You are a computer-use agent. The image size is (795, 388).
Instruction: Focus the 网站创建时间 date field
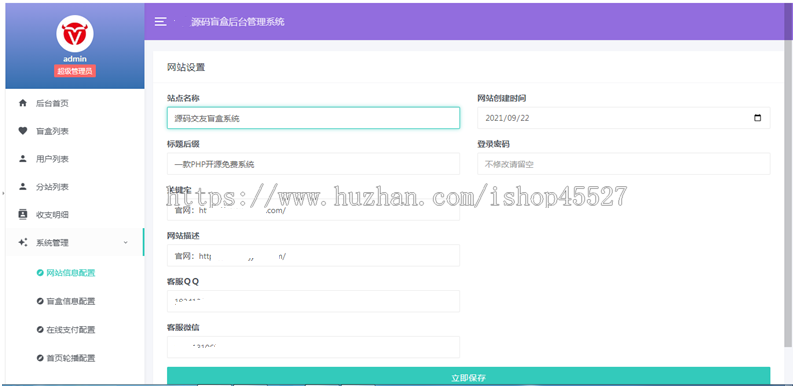click(624, 118)
